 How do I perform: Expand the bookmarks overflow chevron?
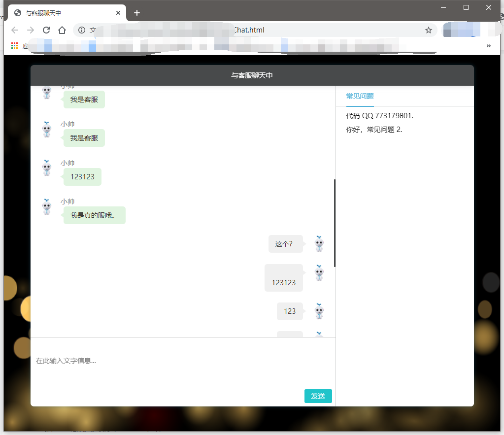tap(489, 46)
